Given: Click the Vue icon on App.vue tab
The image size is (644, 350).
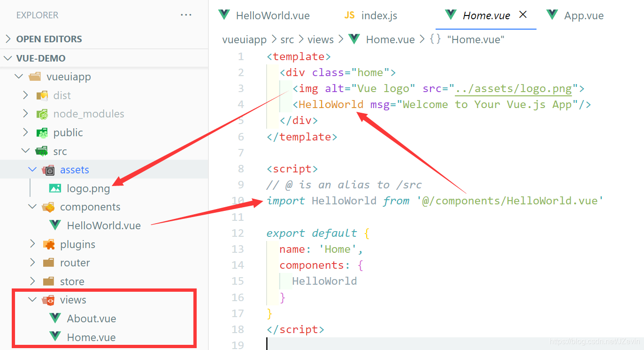Looking at the screenshot, I should [x=552, y=15].
